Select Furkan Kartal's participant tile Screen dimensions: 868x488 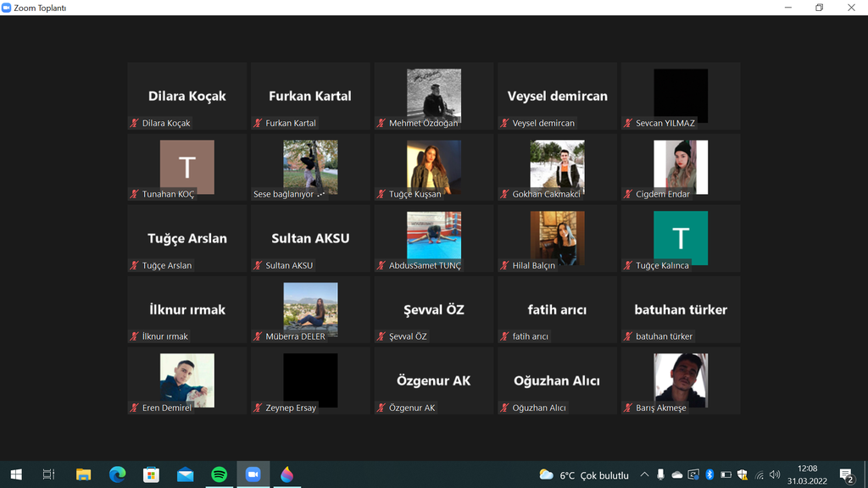point(310,96)
